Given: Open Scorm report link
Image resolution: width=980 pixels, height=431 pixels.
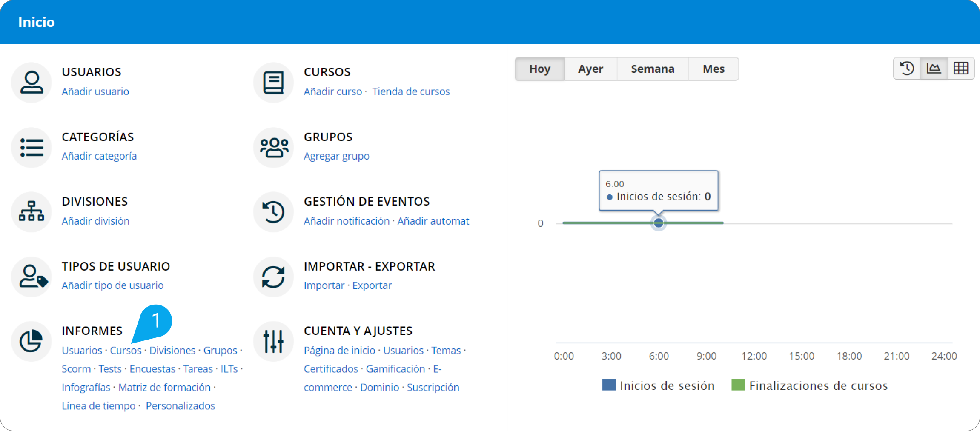Looking at the screenshot, I should pos(76,369).
